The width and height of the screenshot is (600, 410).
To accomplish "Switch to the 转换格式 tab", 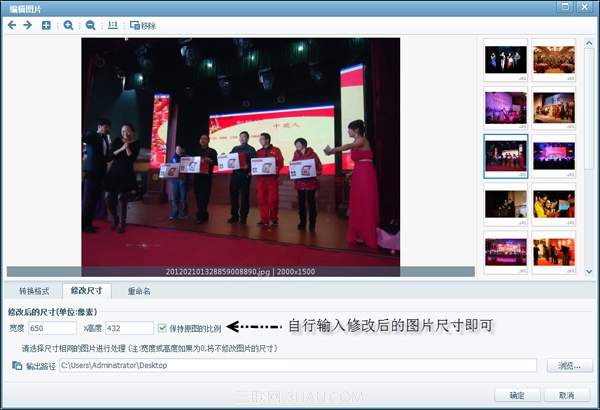I will [34, 291].
